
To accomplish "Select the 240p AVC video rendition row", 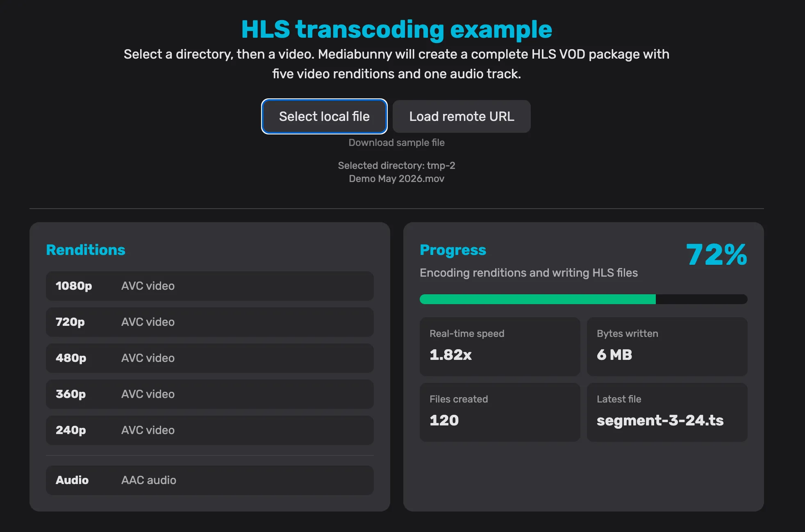I will point(210,430).
